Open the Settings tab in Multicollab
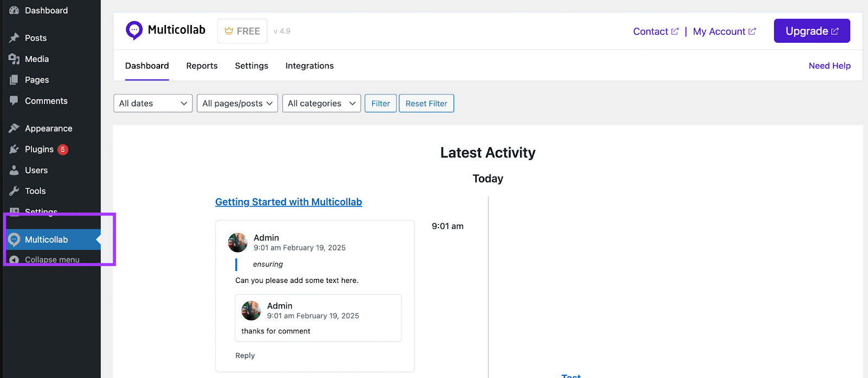 251,66
